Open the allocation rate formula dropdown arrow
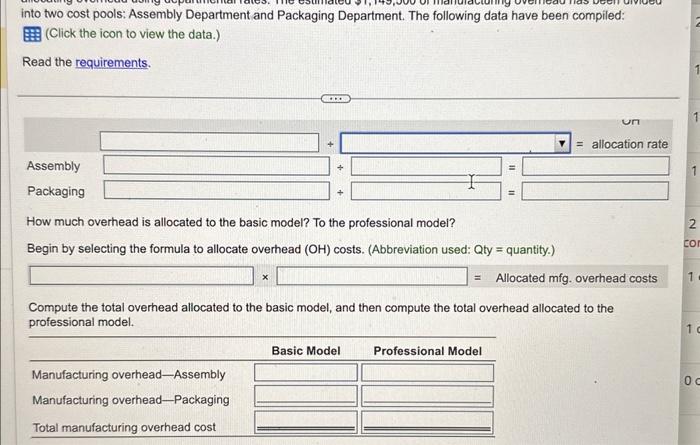 pyautogui.click(x=562, y=143)
